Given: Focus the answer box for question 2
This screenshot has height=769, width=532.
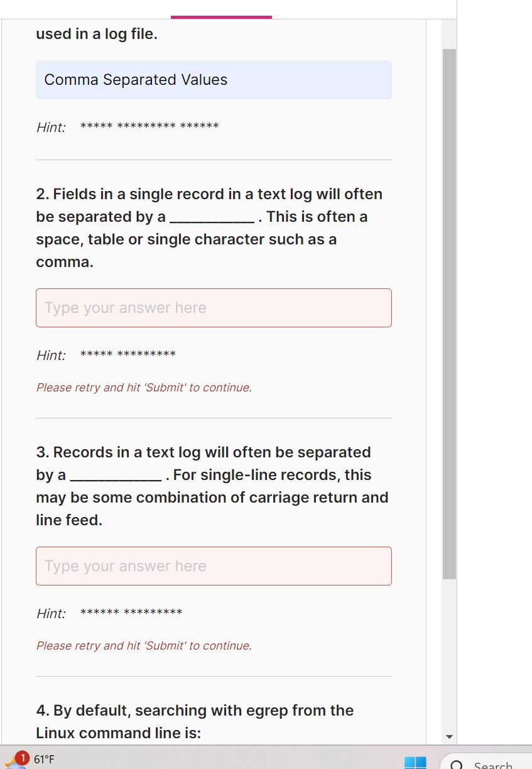Looking at the screenshot, I should 214,308.
